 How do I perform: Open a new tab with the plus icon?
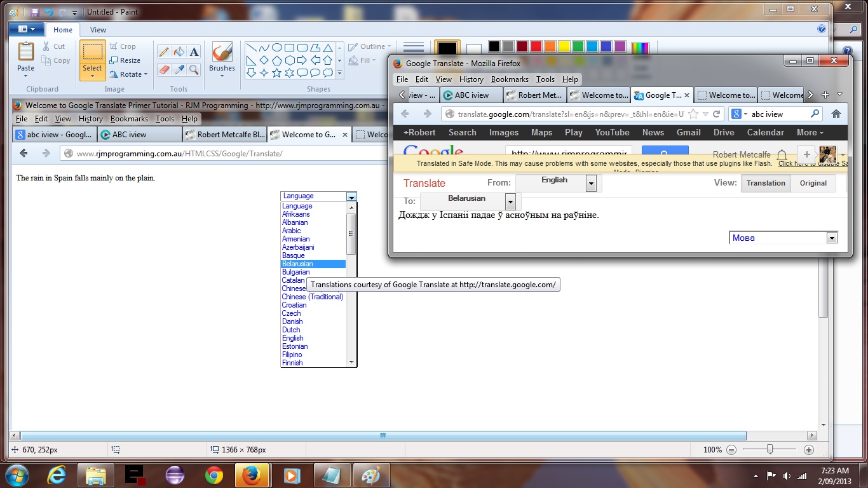(x=825, y=95)
